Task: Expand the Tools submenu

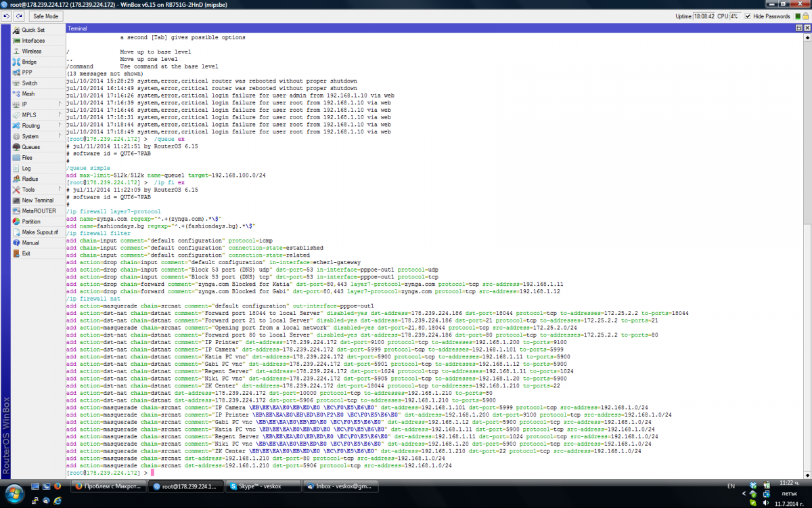Action: coord(28,190)
